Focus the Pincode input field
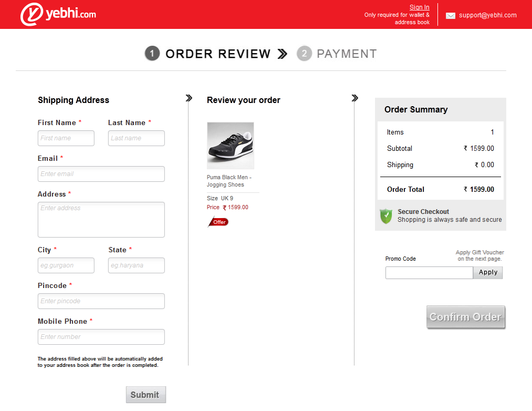The image size is (532, 411). (101, 301)
